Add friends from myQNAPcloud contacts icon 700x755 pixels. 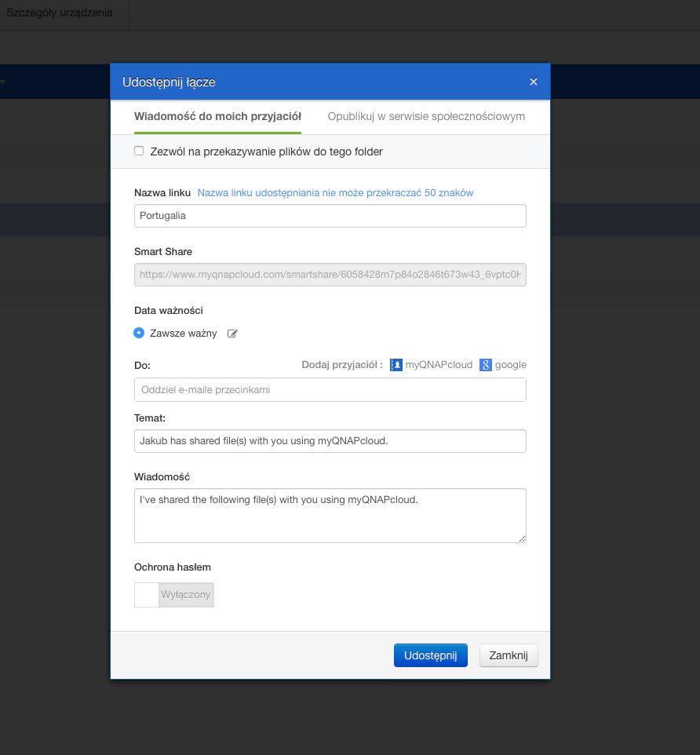pyautogui.click(x=396, y=365)
